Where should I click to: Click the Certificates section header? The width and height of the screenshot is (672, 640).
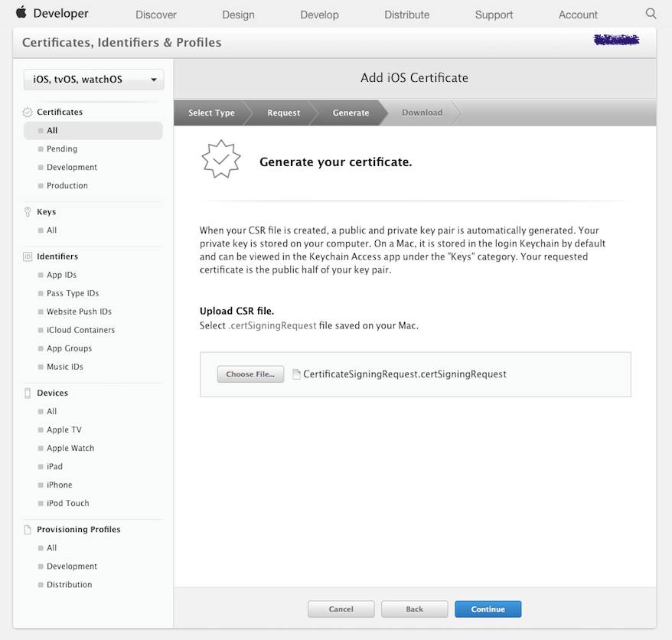coord(60,113)
